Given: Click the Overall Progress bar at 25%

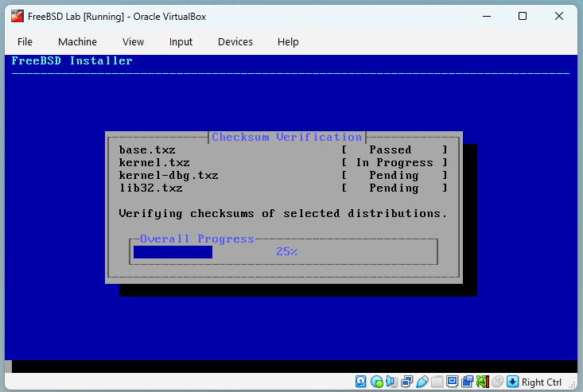Looking at the screenshot, I should 284,252.
